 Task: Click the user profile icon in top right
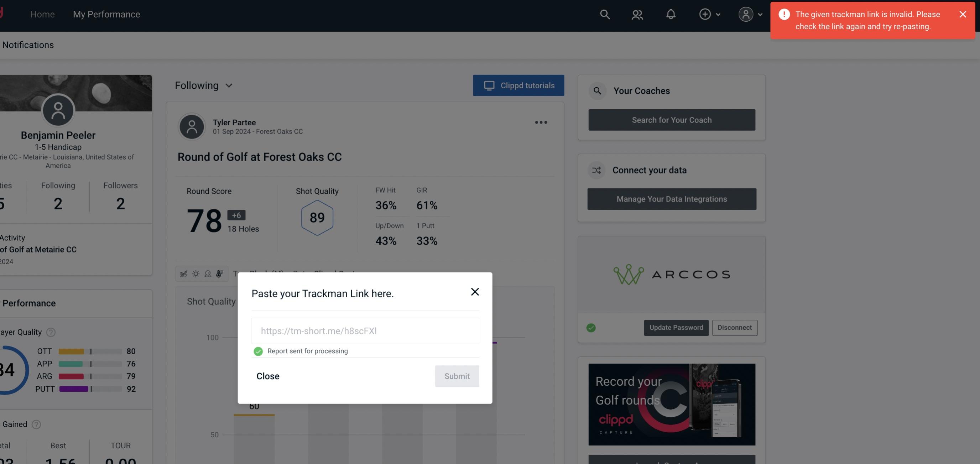[x=746, y=14]
